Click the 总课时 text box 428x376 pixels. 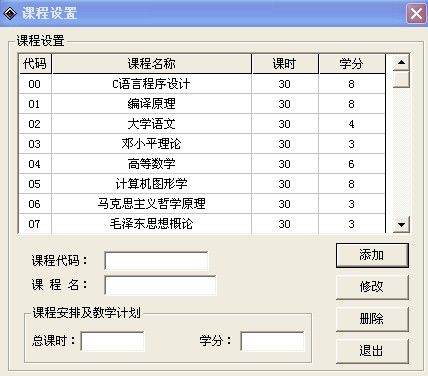[x=112, y=341]
